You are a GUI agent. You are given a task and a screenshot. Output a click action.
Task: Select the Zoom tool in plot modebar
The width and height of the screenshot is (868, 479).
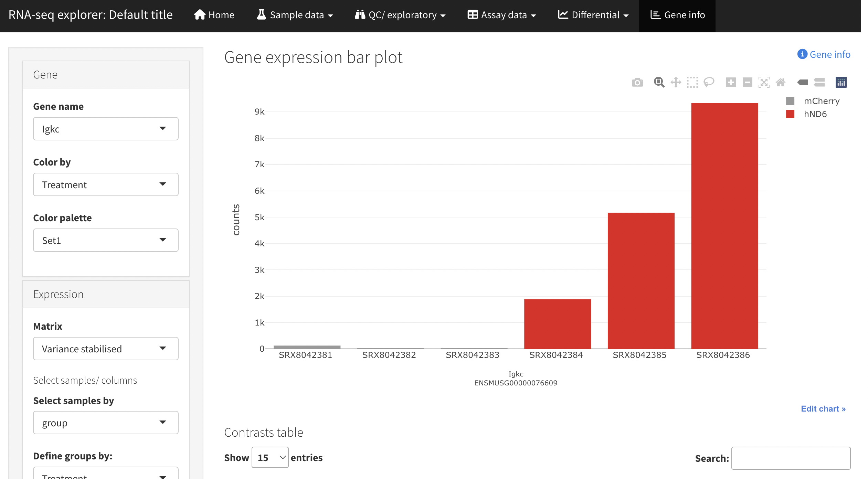[659, 83]
